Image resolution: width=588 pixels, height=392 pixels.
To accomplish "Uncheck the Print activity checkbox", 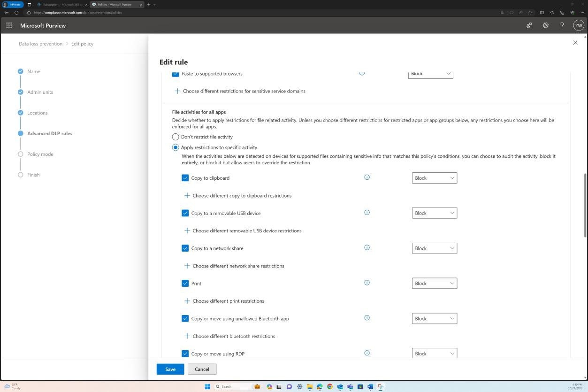I will [185, 283].
